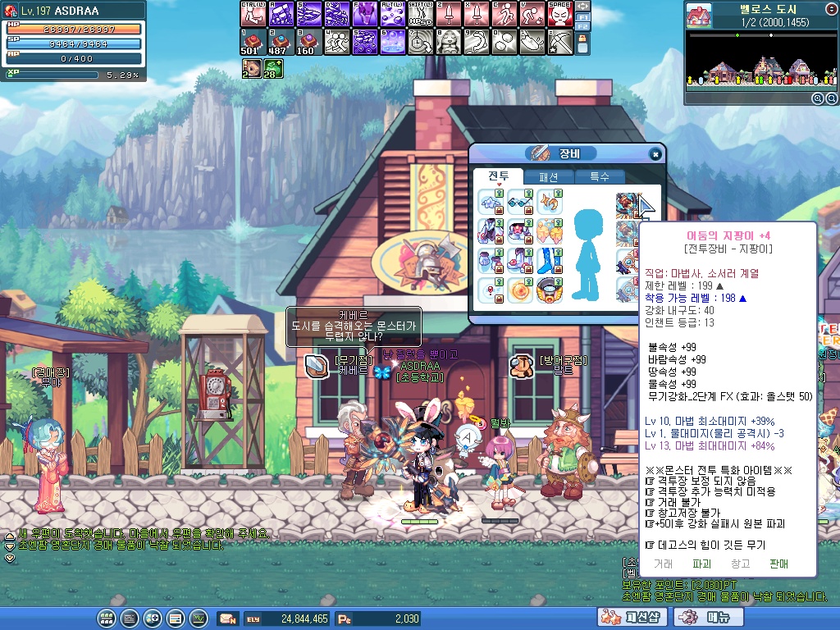This screenshot has width=840, height=630.
Task: Open the first round grid shortcut button
Action: pyautogui.click(x=107, y=619)
